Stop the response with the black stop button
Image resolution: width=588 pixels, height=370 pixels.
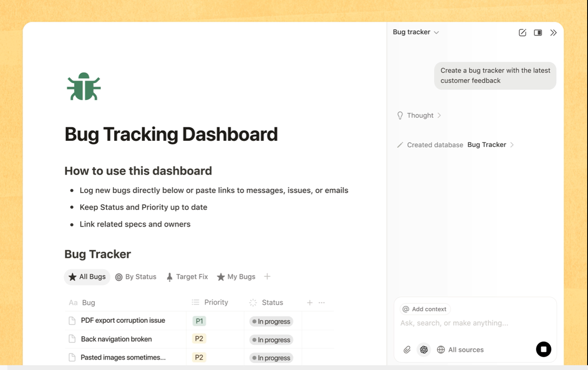coord(543,349)
